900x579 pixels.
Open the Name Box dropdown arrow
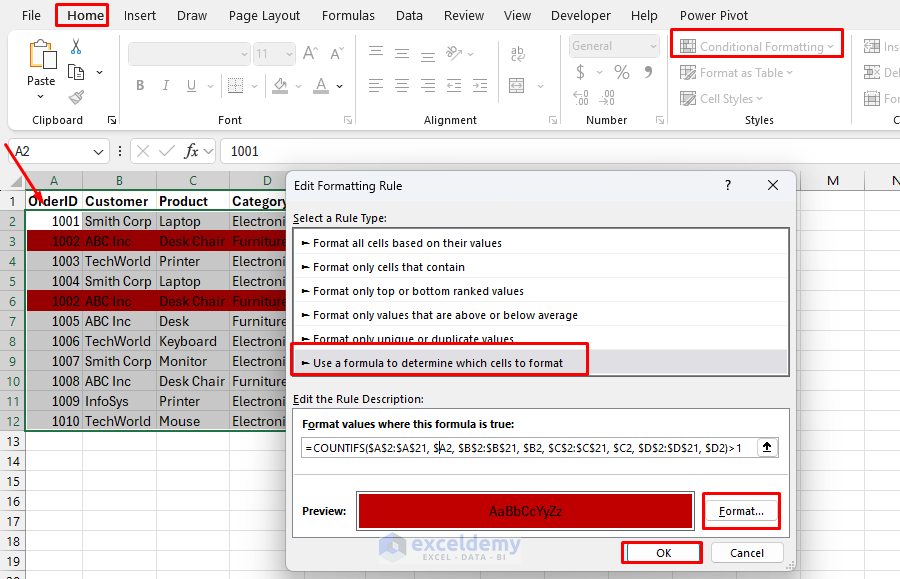click(98, 152)
